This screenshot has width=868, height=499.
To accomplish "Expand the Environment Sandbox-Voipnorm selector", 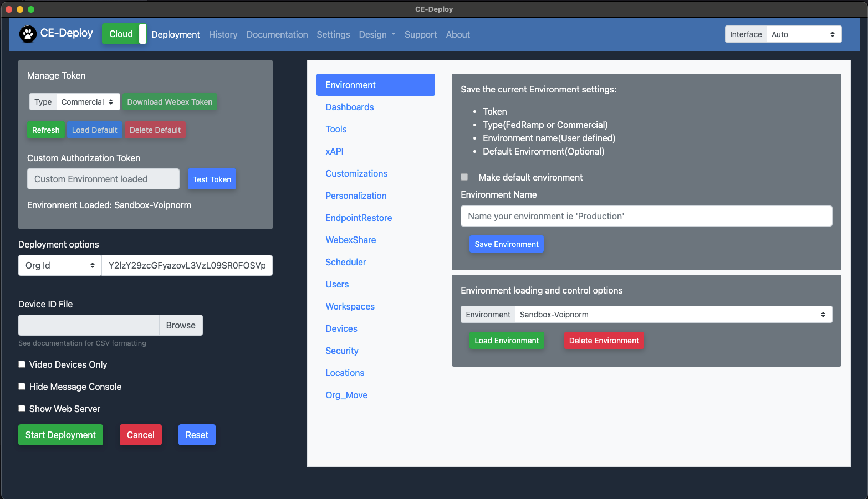I will (x=672, y=315).
